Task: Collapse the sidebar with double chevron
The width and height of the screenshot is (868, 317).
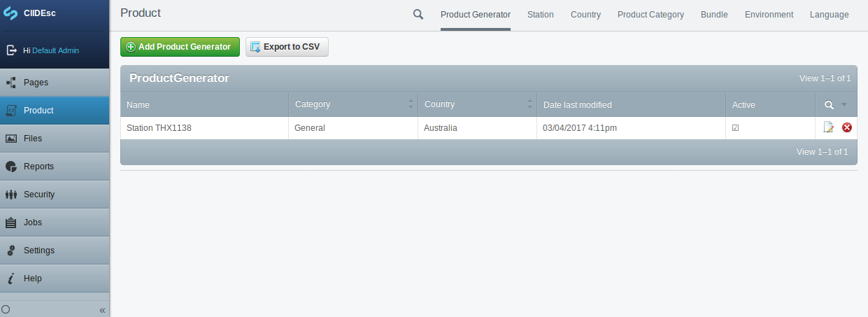Action: [102, 309]
